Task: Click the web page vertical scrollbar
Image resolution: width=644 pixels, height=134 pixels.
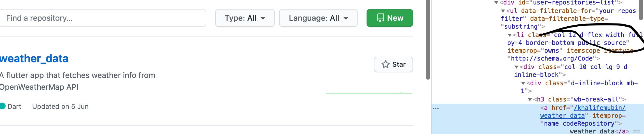Action: pyautogui.click(x=428, y=39)
